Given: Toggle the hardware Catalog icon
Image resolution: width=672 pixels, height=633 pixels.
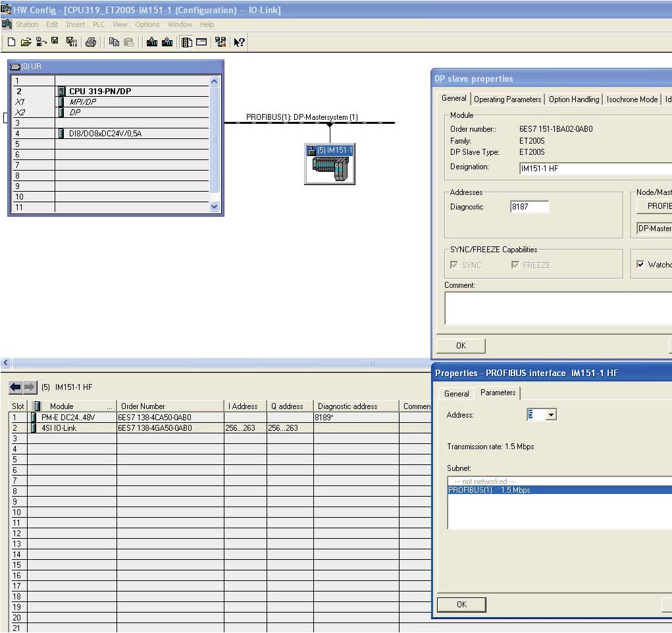Looking at the screenshot, I should tap(186, 41).
